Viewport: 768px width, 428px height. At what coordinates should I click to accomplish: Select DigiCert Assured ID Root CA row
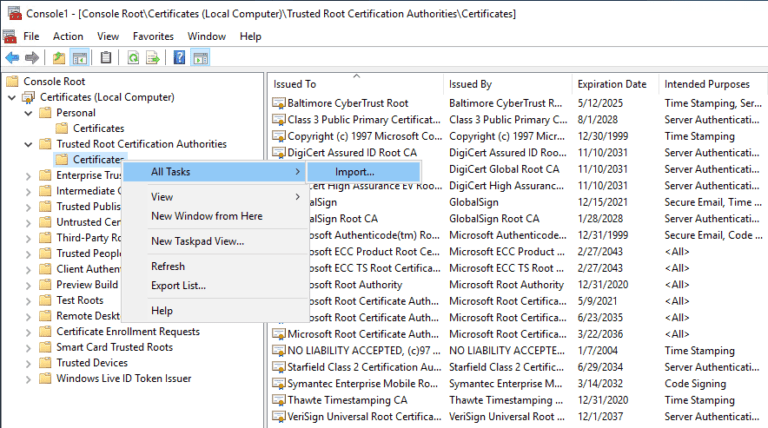pyautogui.click(x=352, y=153)
